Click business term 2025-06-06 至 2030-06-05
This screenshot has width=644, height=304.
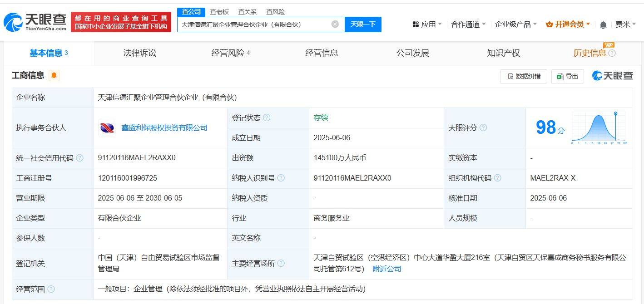[x=140, y=198]
